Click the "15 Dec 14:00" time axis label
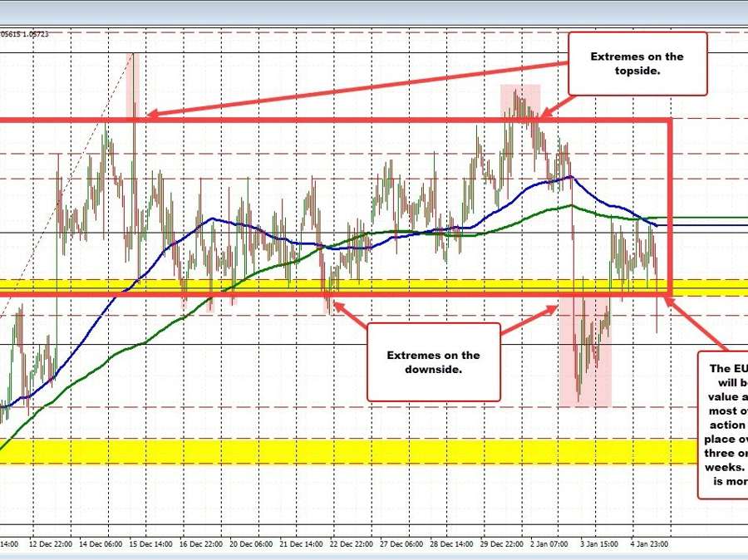 coord(151,545)
